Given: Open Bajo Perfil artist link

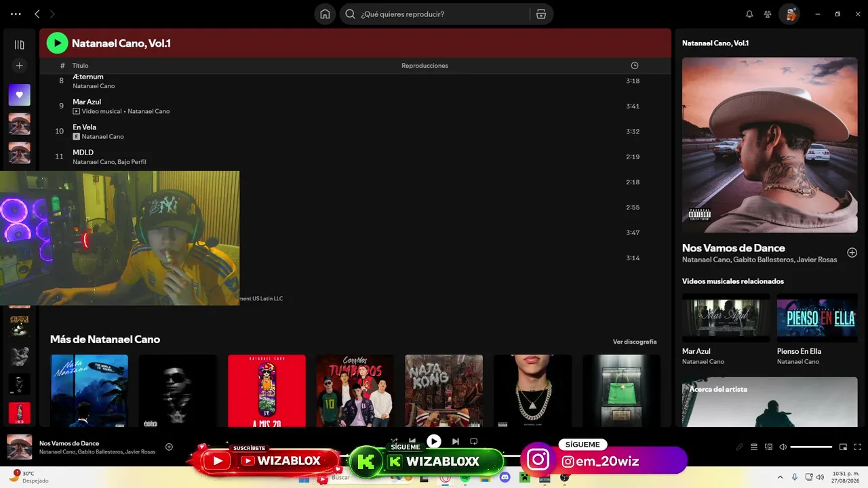Looking at the screenshot, I should 132,162.
